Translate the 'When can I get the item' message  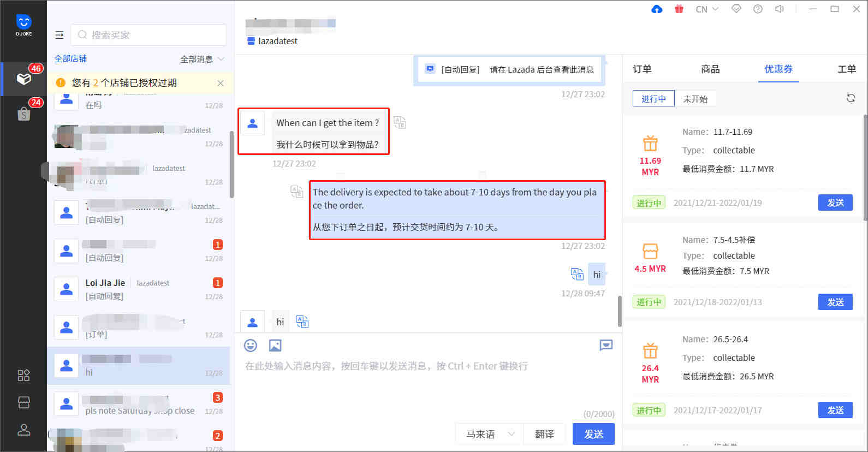click(x=400, y=122)
